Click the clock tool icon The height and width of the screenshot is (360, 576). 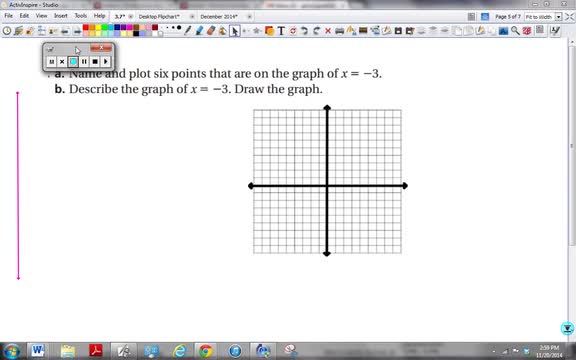pos(7,31)
